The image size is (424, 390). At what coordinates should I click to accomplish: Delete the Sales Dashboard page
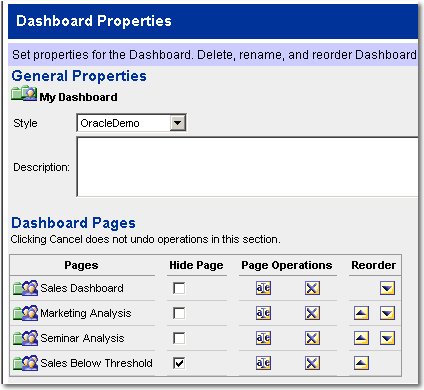pos(312,288)
